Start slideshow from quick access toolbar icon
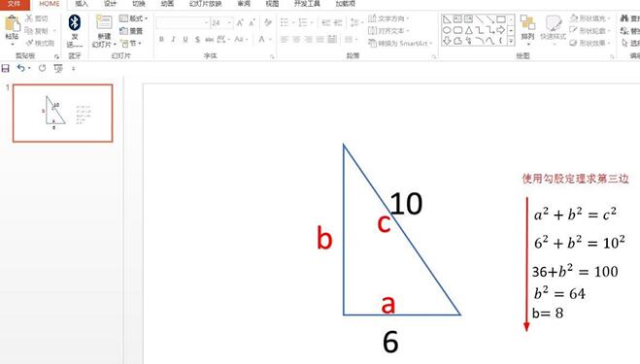Image resolution: width=640 pixels, height=364 pixels. coord(58,68)
